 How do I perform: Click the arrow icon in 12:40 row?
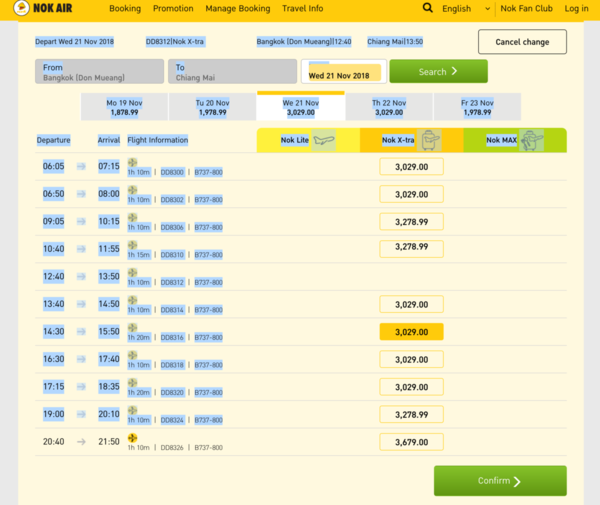[81, 276]
